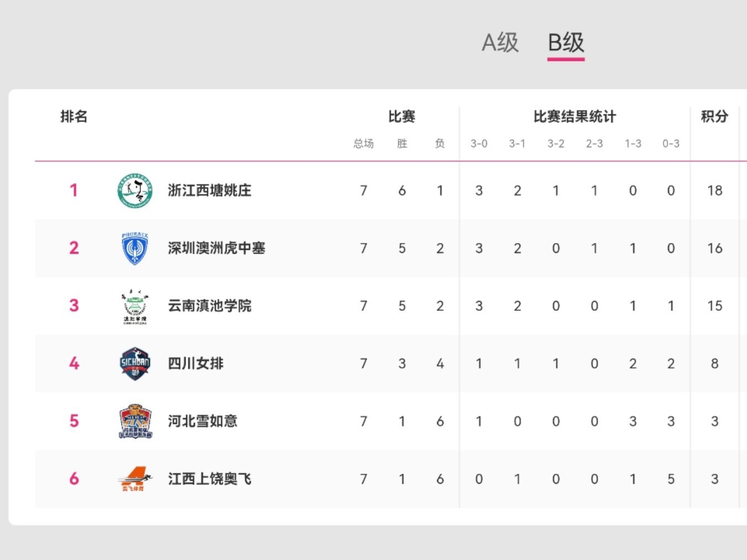Click the rank number 1 marker
747x560 pixels.
tap(74, 191)
